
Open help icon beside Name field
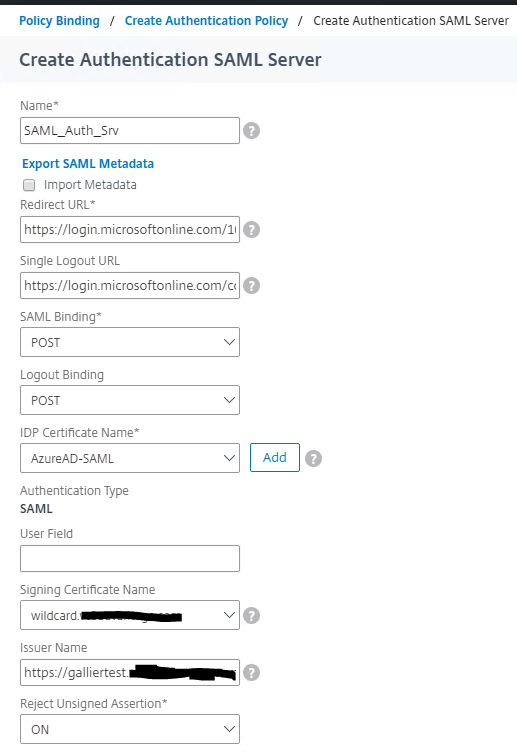(251, 130)
